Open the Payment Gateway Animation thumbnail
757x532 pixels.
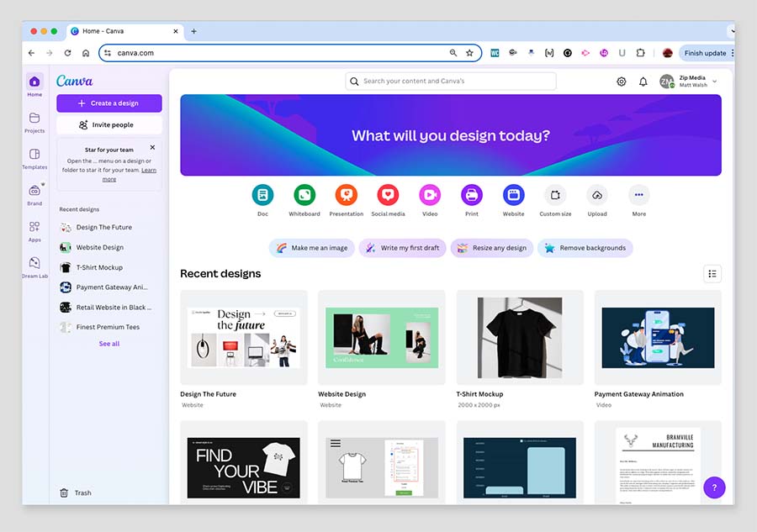tap(658, 338)
